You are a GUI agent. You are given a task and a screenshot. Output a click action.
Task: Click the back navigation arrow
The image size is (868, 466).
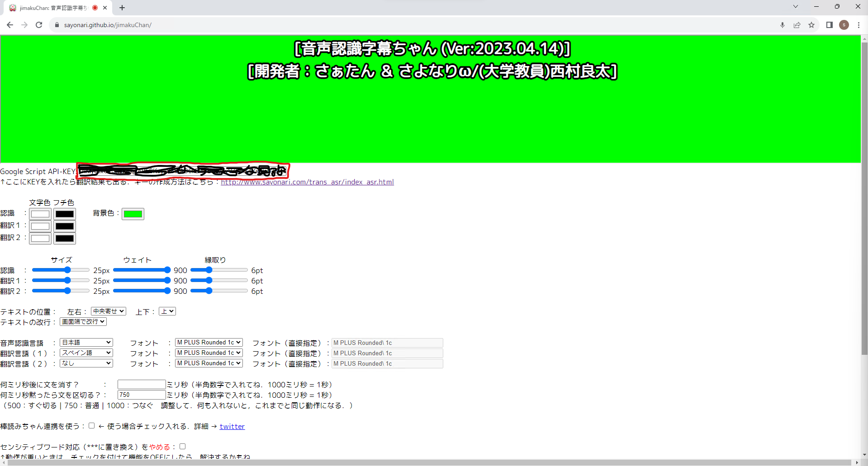pos(9,25)
